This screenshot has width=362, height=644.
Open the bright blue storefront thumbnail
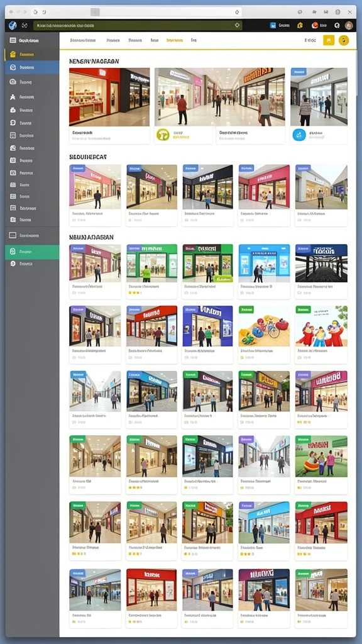tap(264, 264)
